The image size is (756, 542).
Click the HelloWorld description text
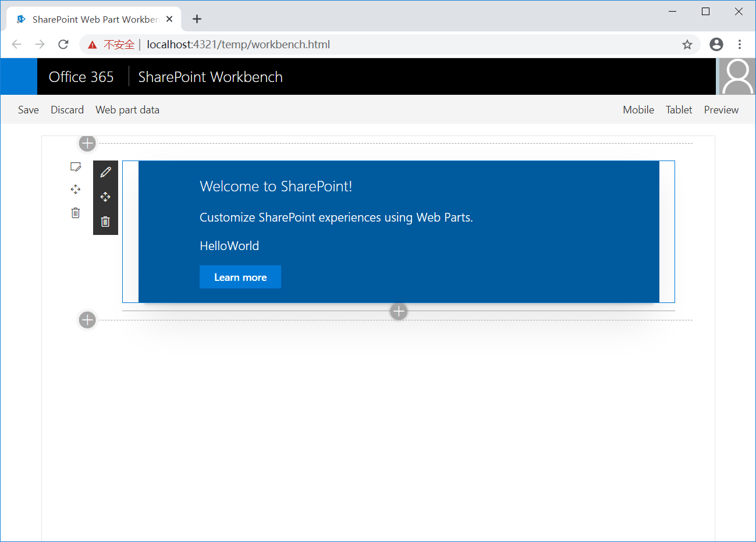[229, 246]
